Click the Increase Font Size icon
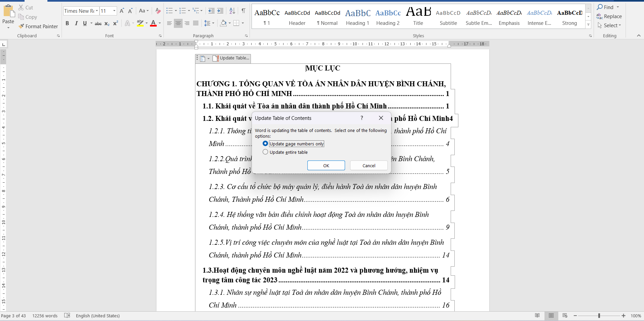The image size is (644, 321). point(122,11)
